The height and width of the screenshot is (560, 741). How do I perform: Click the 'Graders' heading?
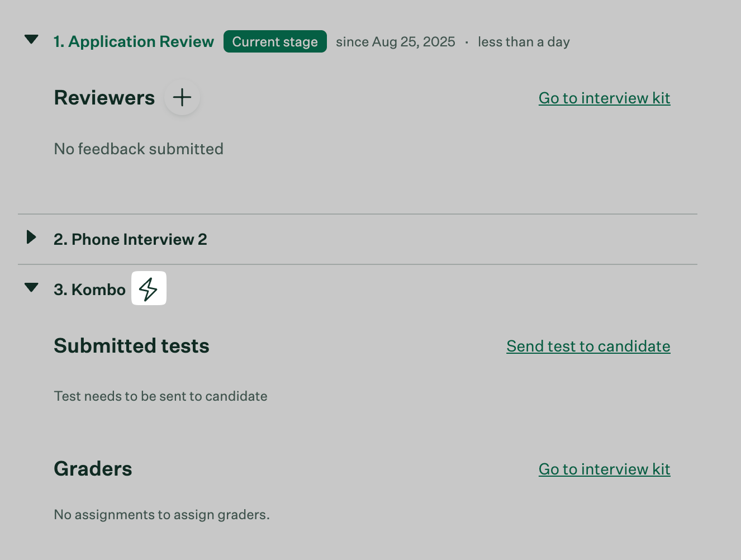click(93, 469)
